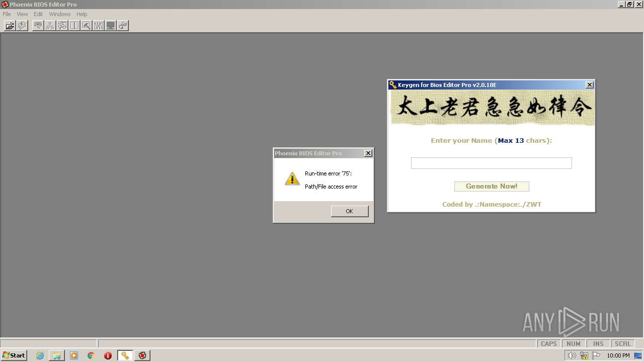Restore down the Phoenix BIOS Editor main window
Screen dimensions: 644x362
(x=629, y=4)
